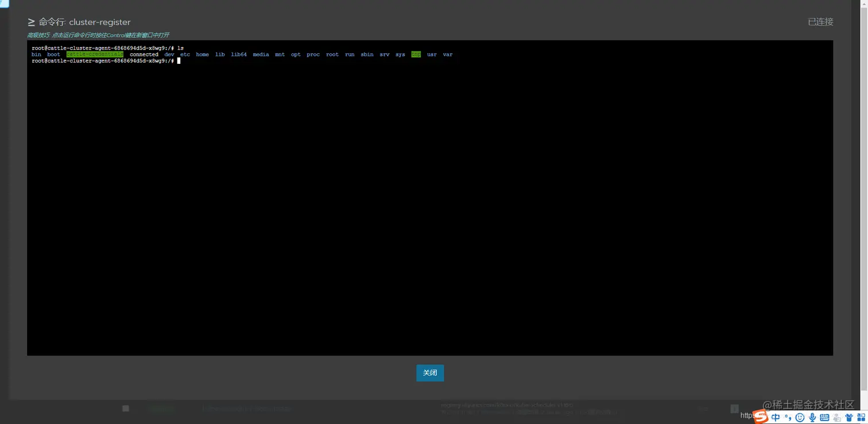Click the shirt skin icon in the IME bar
The image size is (868, 424).
click(849, 418)
